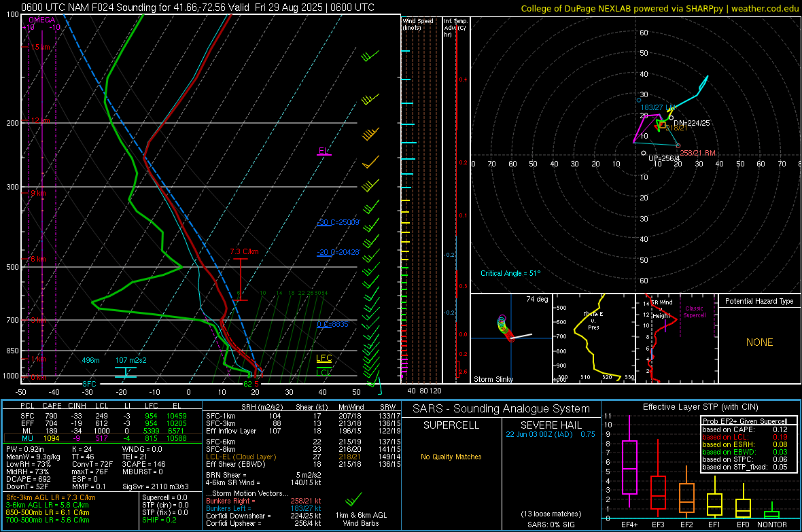802x532 pixels.
Task: Click the red 'Bunkers Right = 258/21 kt' line
Action: [264, 501]
